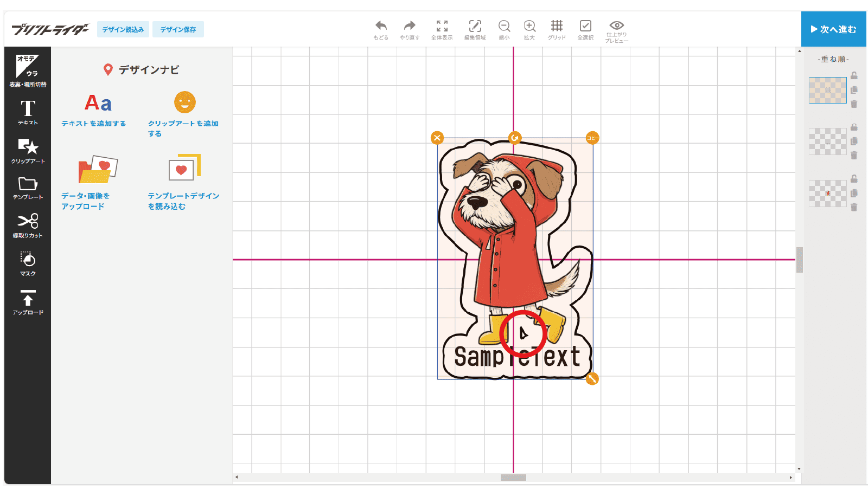The width and height of the screenshot is (868, 496).
Task: Select the top layer thumbnail
Action: (827, 90)
